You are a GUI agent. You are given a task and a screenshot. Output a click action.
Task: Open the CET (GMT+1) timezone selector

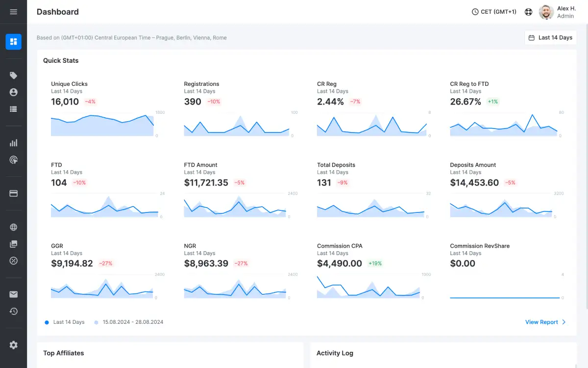coord(494,12)
